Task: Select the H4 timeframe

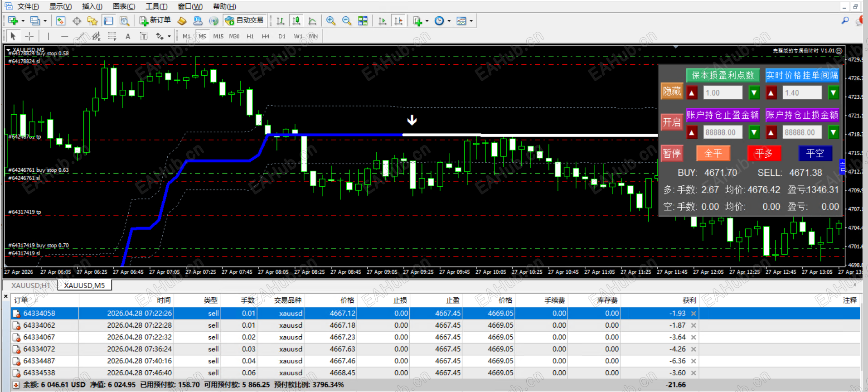Action: (x=266, y=36)
